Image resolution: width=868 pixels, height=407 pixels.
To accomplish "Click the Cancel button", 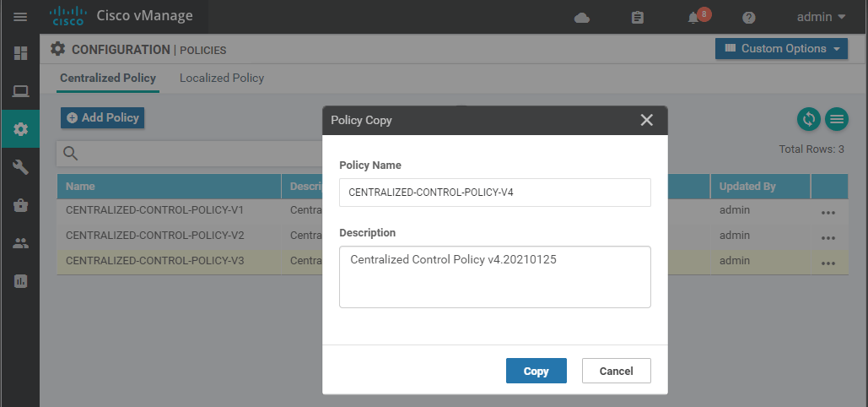I will (x=616, y=371).
